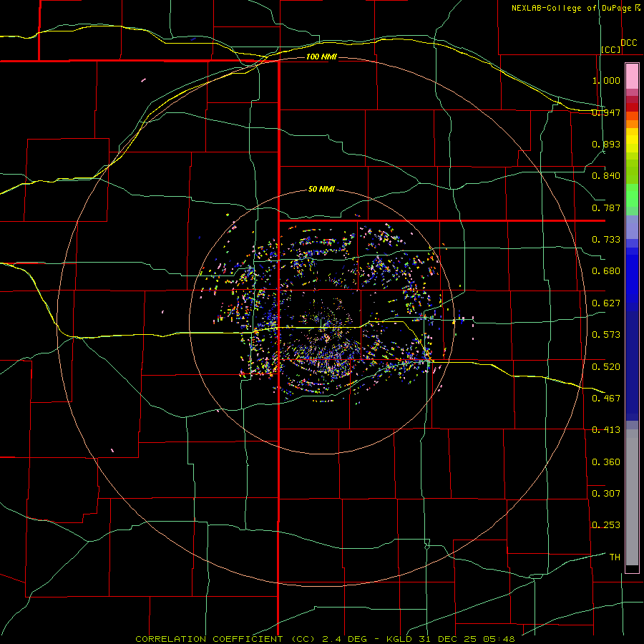Click the 0.307 scale value
644x644 pixels.
click(606, 493)
